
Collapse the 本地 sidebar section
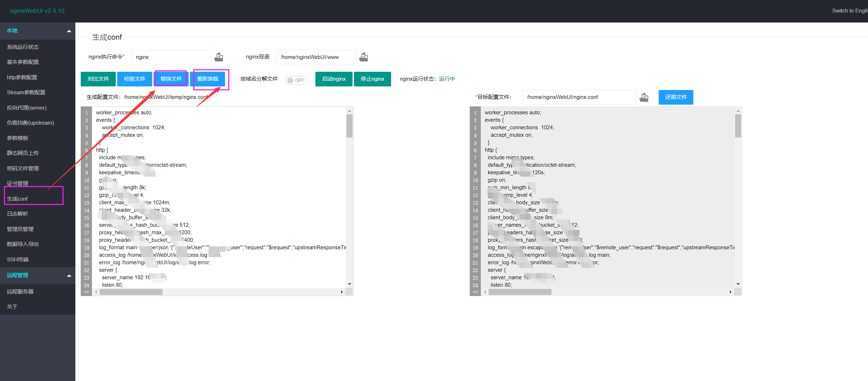69,31
